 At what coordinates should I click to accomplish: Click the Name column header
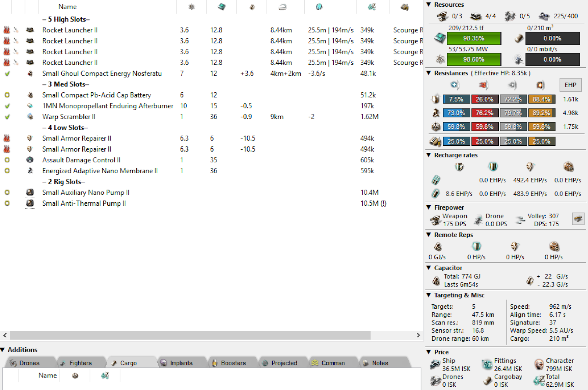pos(67,7)
